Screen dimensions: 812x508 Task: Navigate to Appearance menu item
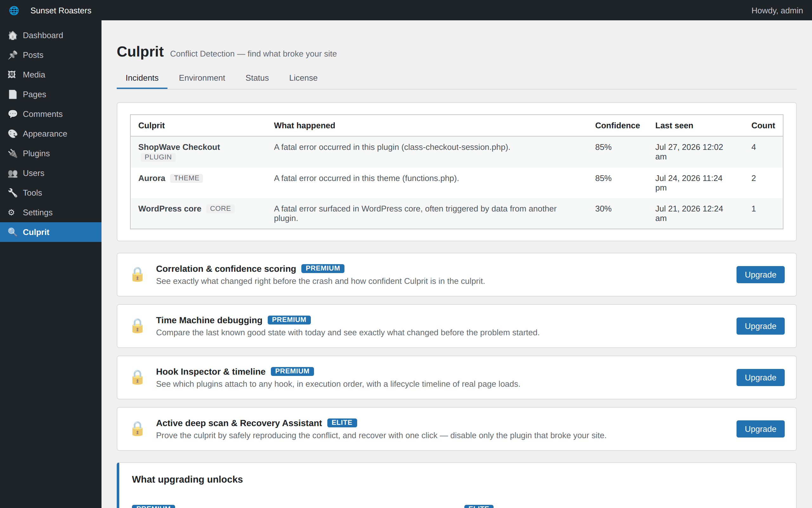click(51, 134)
